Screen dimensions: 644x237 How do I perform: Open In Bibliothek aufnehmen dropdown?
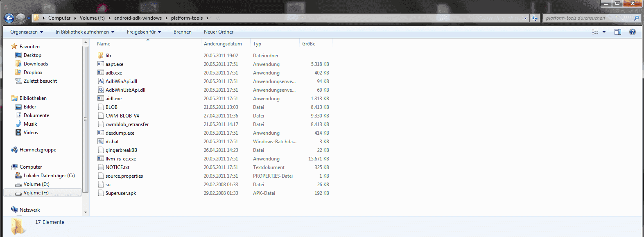pos(85,32)
